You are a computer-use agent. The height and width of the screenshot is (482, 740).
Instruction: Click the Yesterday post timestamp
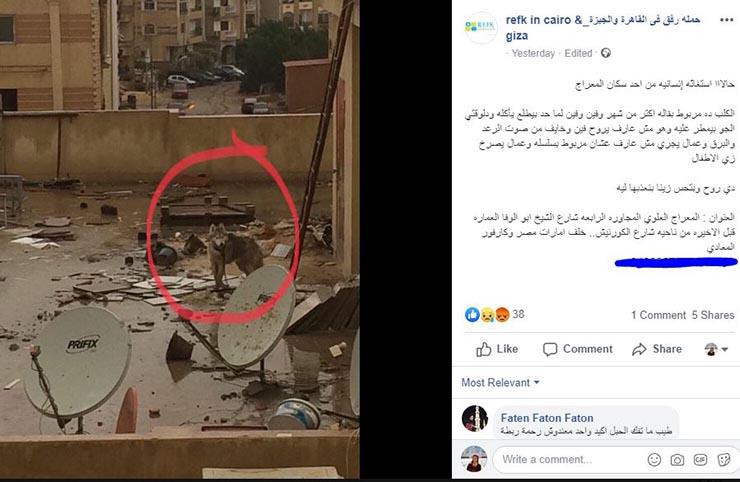click(533, 53)
